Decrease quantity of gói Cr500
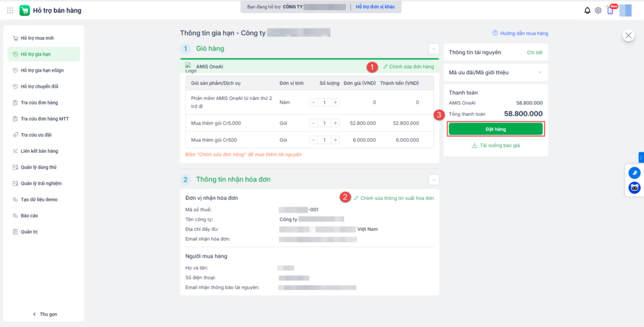Viewport: 644px width, 327px height. click(x=313, y=140)
